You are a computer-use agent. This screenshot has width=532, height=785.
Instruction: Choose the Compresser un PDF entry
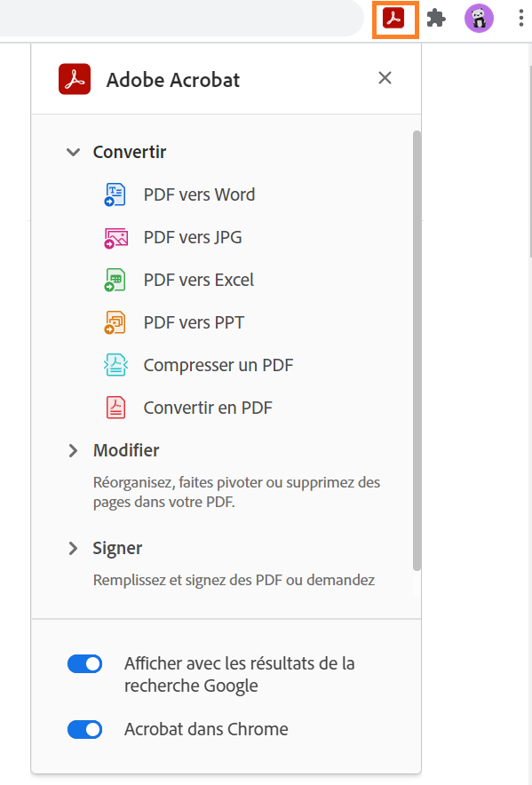pyautogui.click(x=218, y=365)
